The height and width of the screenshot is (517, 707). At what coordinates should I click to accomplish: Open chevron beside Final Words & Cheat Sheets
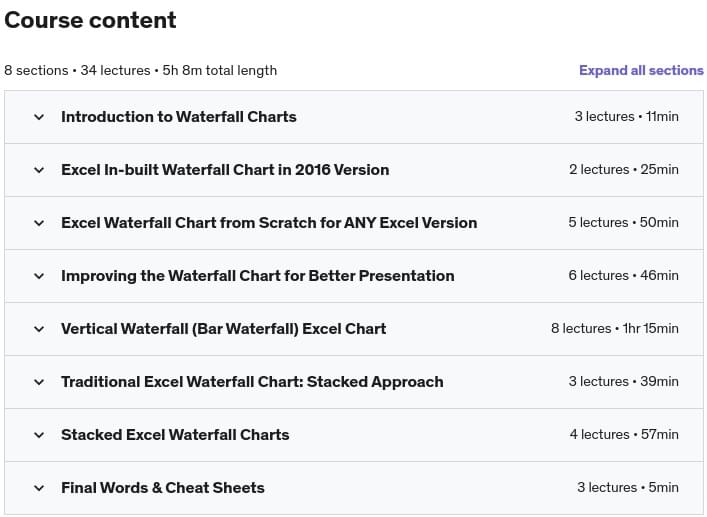tap(39, 488)
